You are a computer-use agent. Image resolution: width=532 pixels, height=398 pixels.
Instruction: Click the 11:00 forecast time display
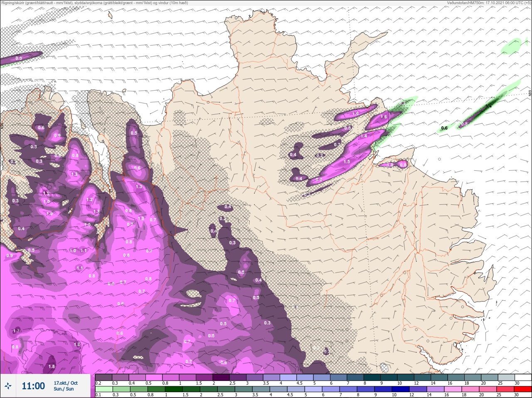point(33,386)
